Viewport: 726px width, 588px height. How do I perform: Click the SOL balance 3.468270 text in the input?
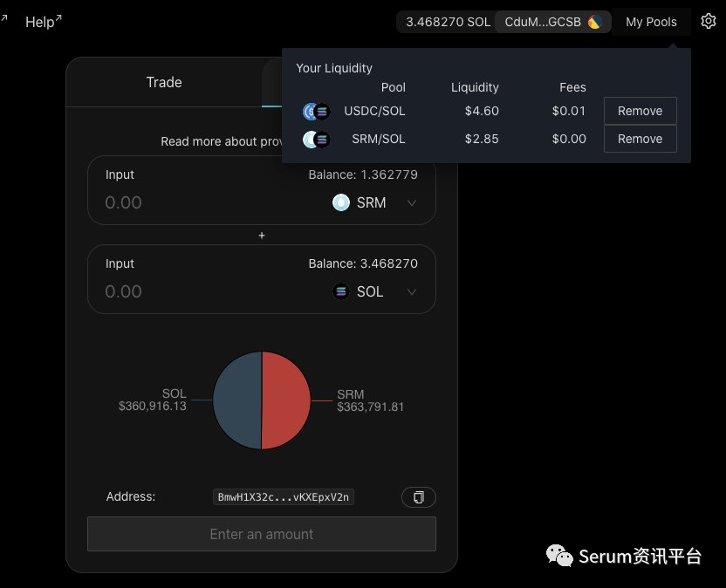click(x=363, y=263)
